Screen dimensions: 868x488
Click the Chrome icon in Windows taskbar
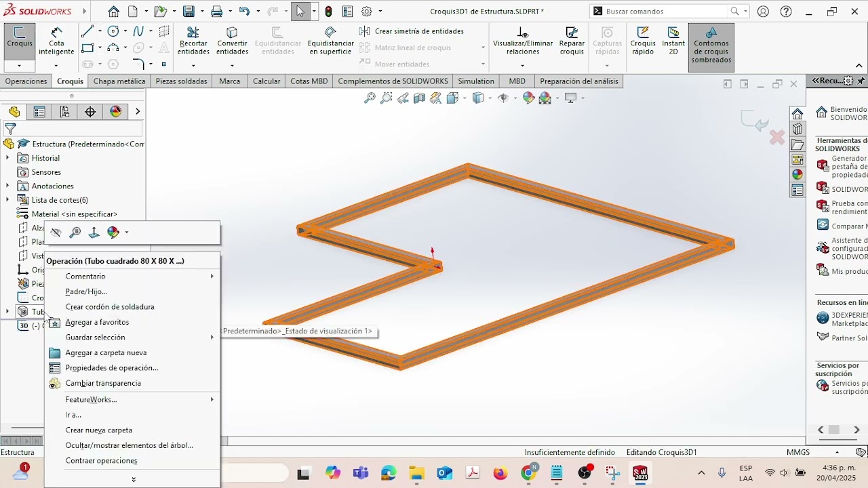click(529, 473)
